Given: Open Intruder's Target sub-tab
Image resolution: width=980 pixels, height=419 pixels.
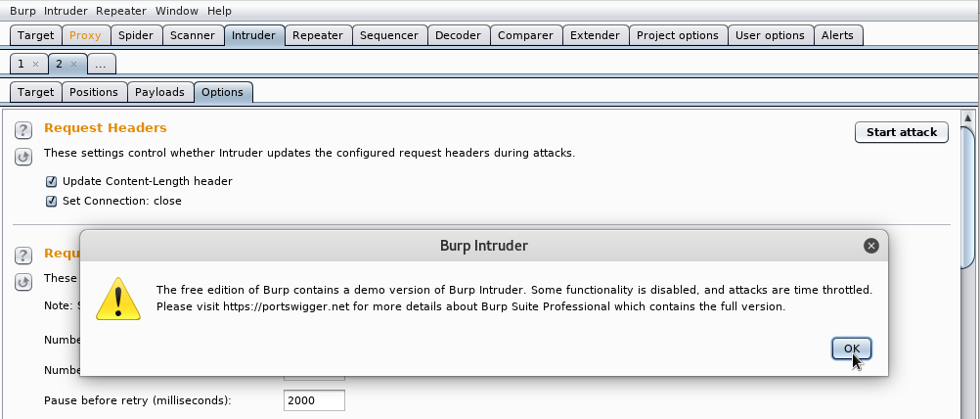Looking at the screenshot, I should [x=35, y=92].
